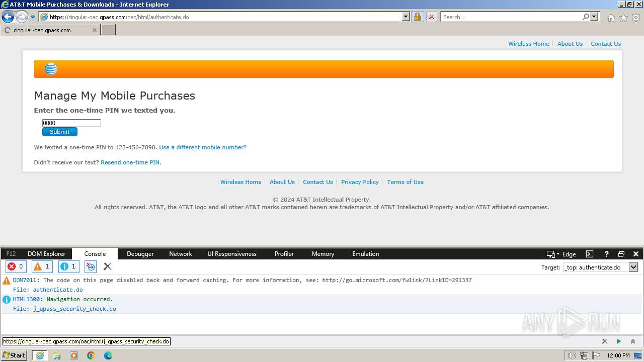This screenshot has width=644, height=362.
Task: Click the F12 label in developer tools
Action: 11,254
